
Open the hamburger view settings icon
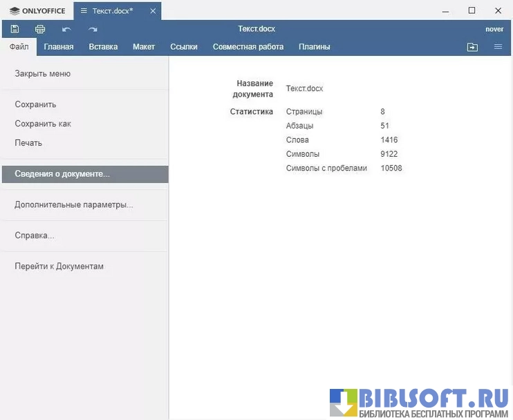coord(498,47)
